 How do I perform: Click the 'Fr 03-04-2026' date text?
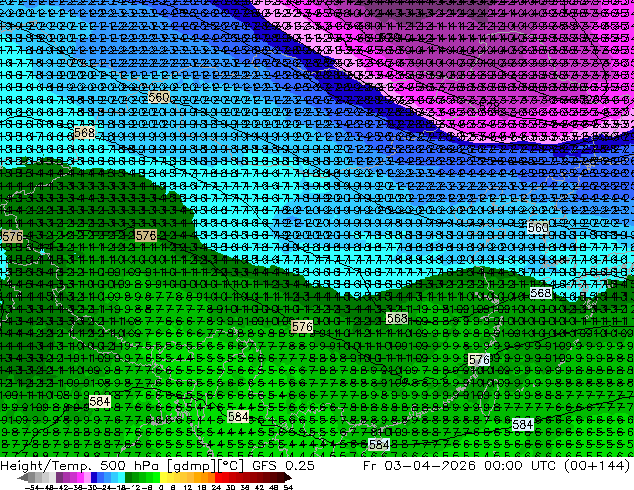tap(419, 465)
